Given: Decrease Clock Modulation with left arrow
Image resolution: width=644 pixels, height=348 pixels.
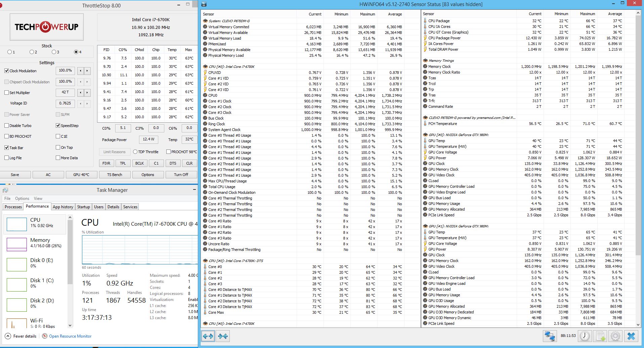Looking at the screenshot, I should [81, 71].
